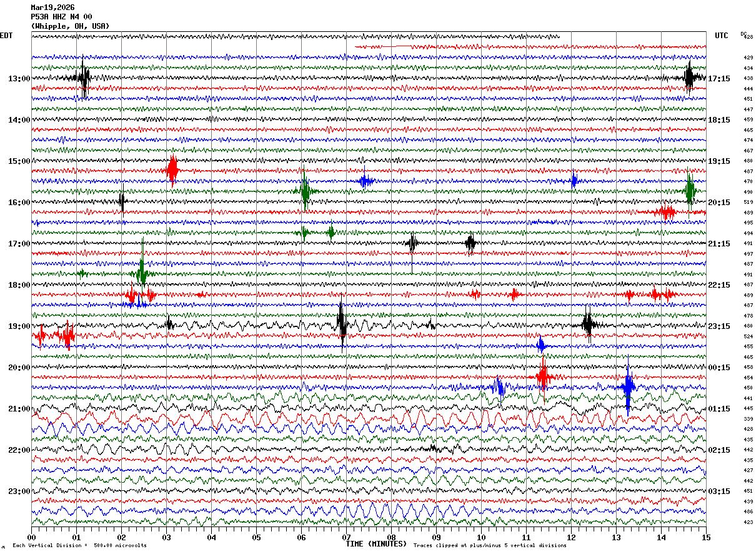Click the EDT column header

6,36
